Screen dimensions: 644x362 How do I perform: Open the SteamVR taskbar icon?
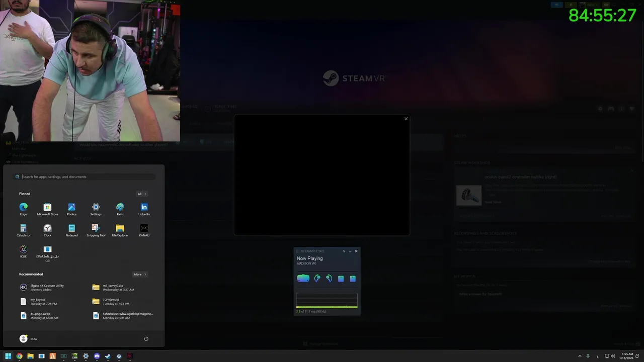click(x=119, y=356)
